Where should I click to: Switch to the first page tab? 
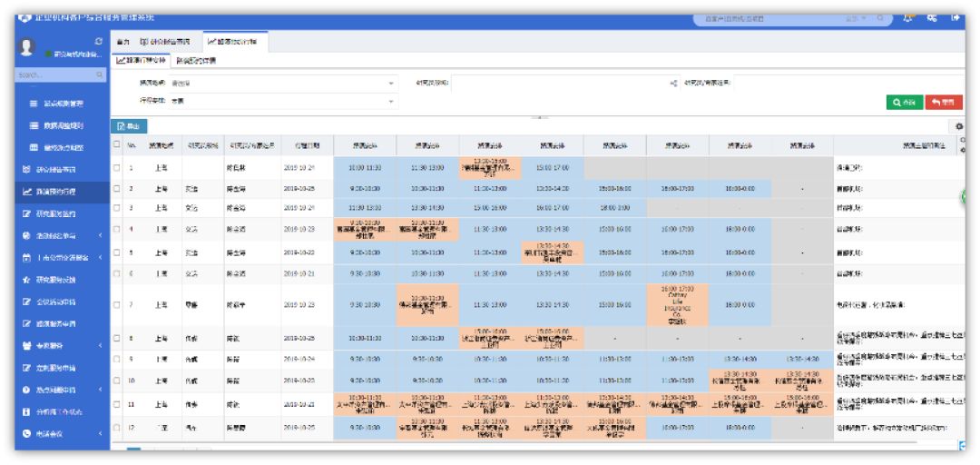click(122, 41)
